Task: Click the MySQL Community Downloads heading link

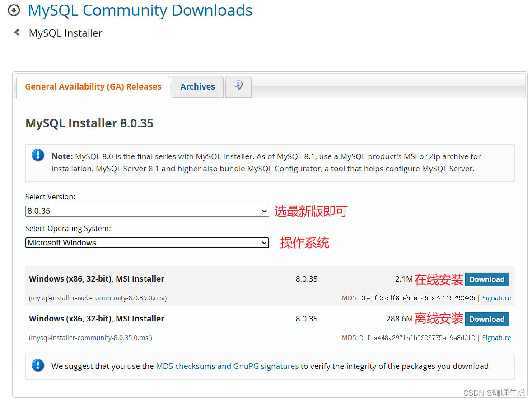Action: point(140,10)
